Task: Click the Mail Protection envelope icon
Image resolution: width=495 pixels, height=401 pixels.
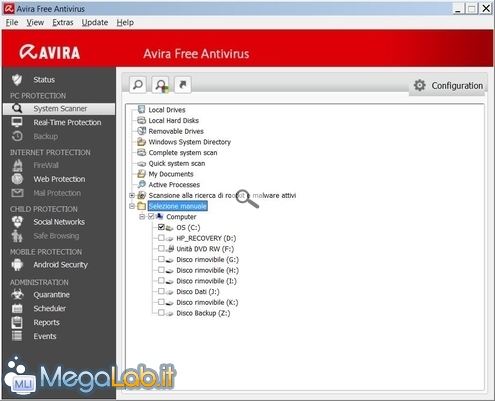Action: pyautogui.click(x=17, y=193)
